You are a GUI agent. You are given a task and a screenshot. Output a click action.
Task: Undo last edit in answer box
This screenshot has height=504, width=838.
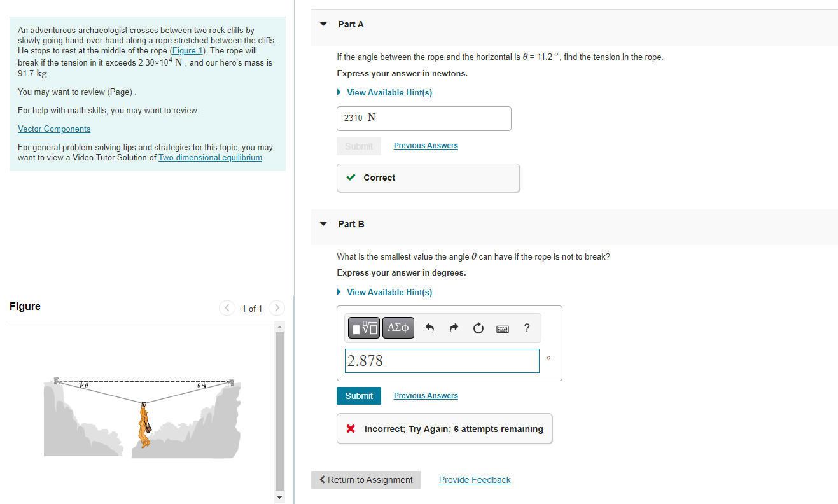429,328
